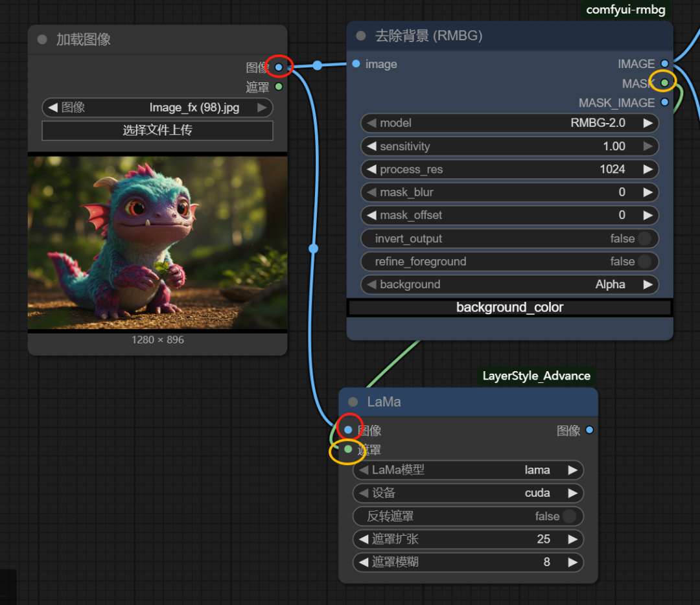Screen dimensions: 700x605
Task: Decrease sensitivity value with left arrow
Action: click(371, 146)
